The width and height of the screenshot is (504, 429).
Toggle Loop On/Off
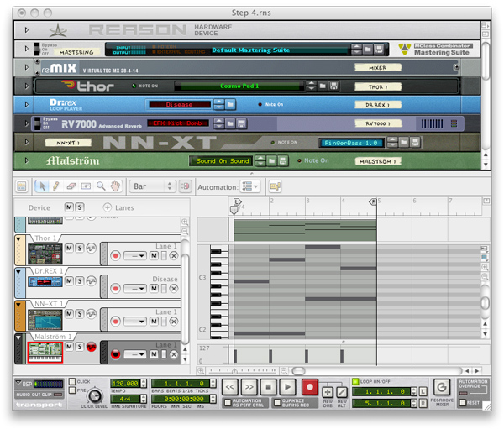[355, 381]
